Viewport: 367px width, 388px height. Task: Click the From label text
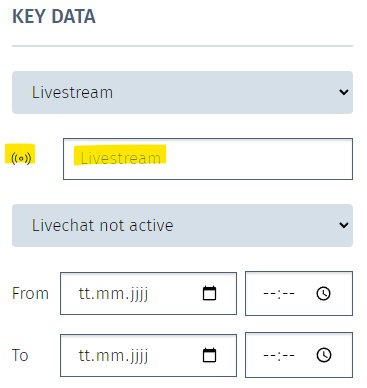click(x=30, y=294)
